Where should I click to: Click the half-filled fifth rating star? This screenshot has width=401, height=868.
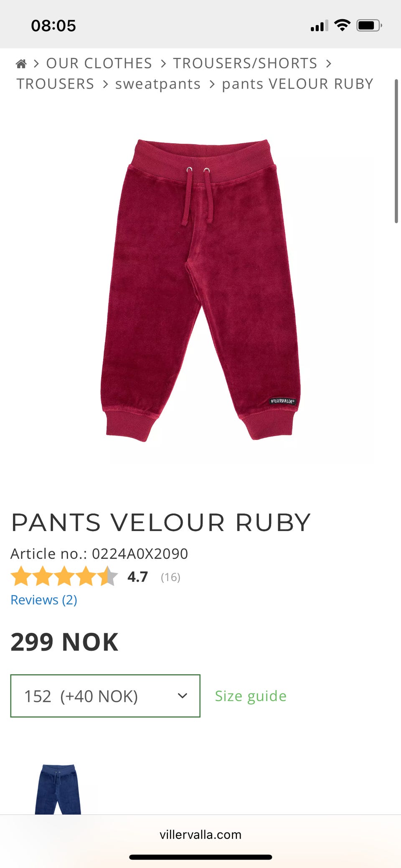(x=108, y=576)
